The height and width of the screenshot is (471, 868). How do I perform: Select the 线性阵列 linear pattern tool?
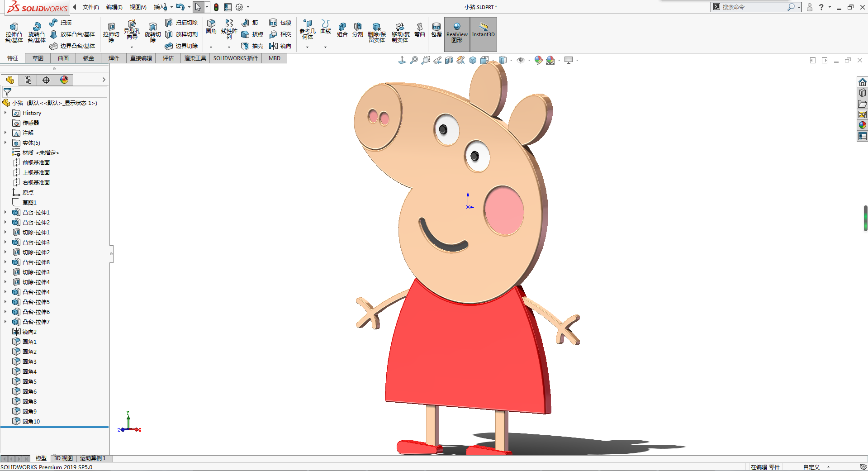229,30
